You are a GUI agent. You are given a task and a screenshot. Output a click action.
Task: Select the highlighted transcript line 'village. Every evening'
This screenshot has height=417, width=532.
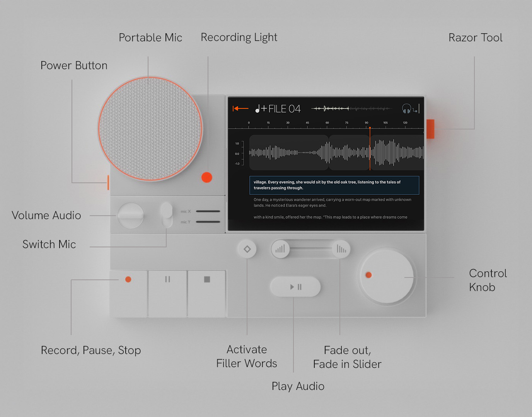(x=334, y=185)
